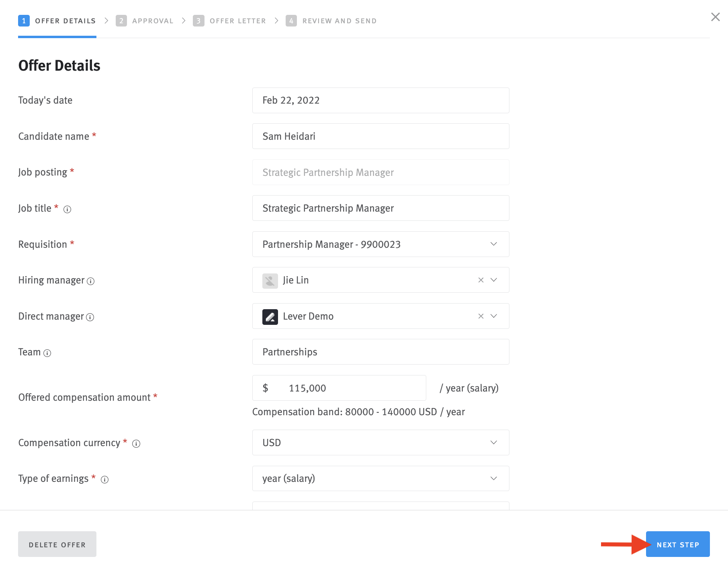Go to Review and Send step
728x575 pixels.
339,20
